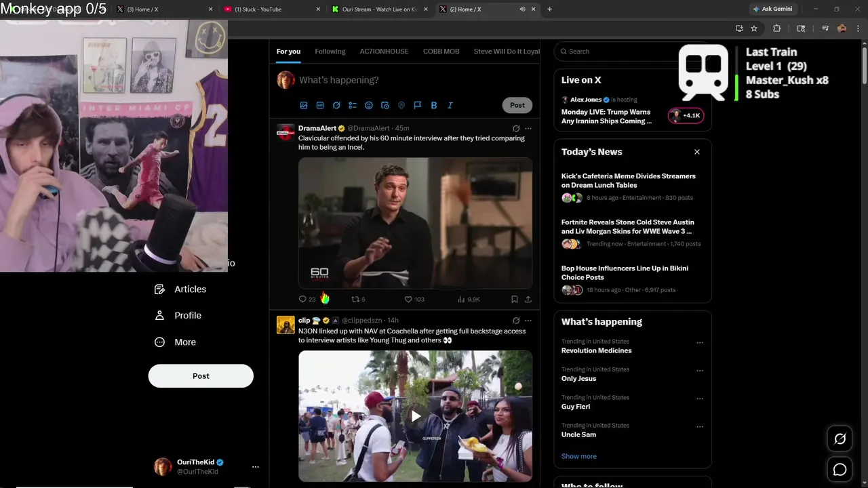The height and width of the screenshot is (488, 868).
Task: Switch to the For you tab
Action: coord(288,52)
